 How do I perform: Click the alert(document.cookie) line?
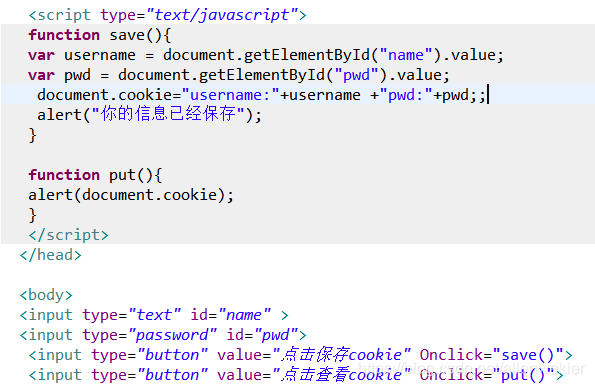click(x=131, y=195)
